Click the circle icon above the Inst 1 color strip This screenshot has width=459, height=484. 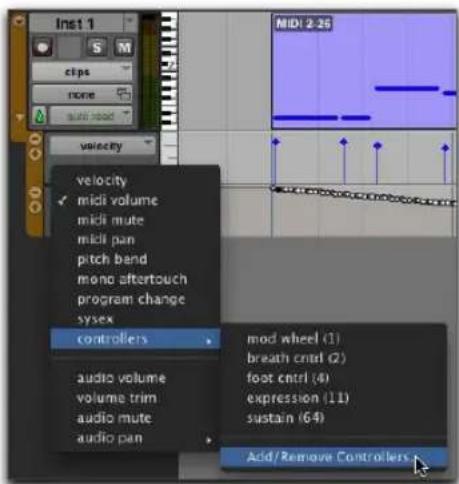click(19, 21)
